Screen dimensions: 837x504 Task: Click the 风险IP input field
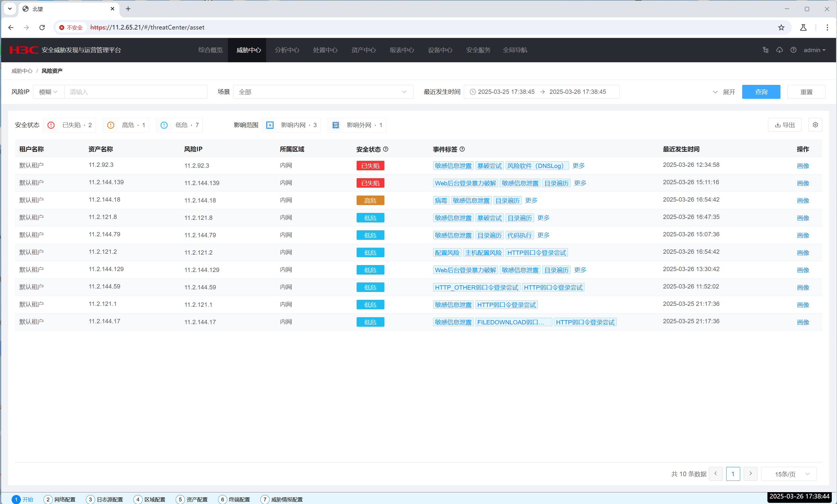pyautogui.click(x=135, y=92)
